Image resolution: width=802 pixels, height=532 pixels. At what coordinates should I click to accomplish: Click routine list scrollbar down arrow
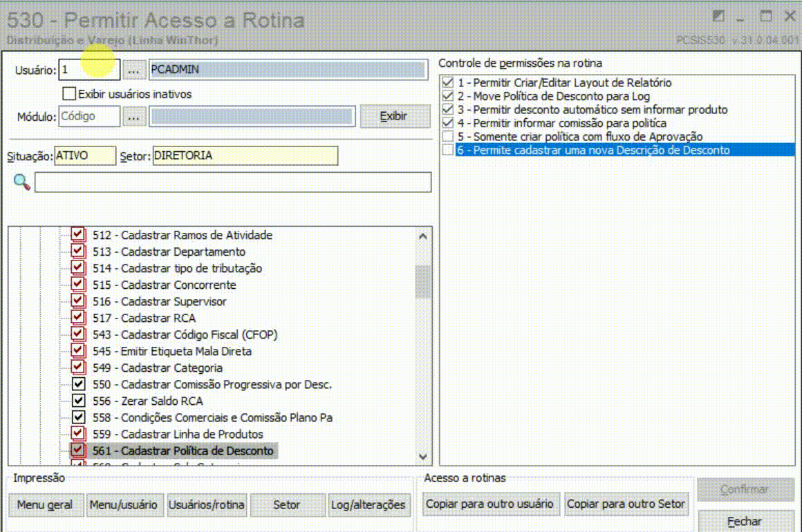(x=422, y=457)
